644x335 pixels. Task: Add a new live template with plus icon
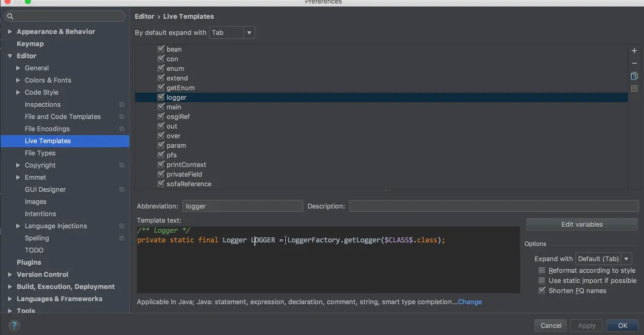coord(634,51)
